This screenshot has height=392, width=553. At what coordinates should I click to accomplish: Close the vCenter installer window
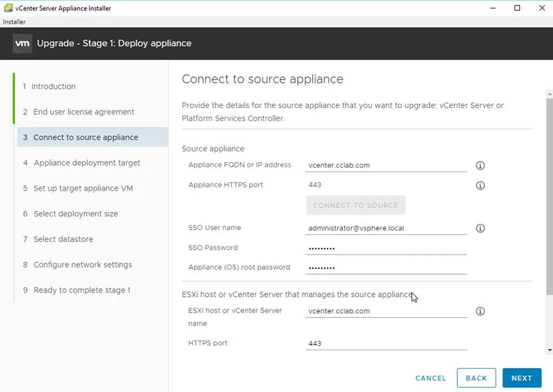(542, 8)
